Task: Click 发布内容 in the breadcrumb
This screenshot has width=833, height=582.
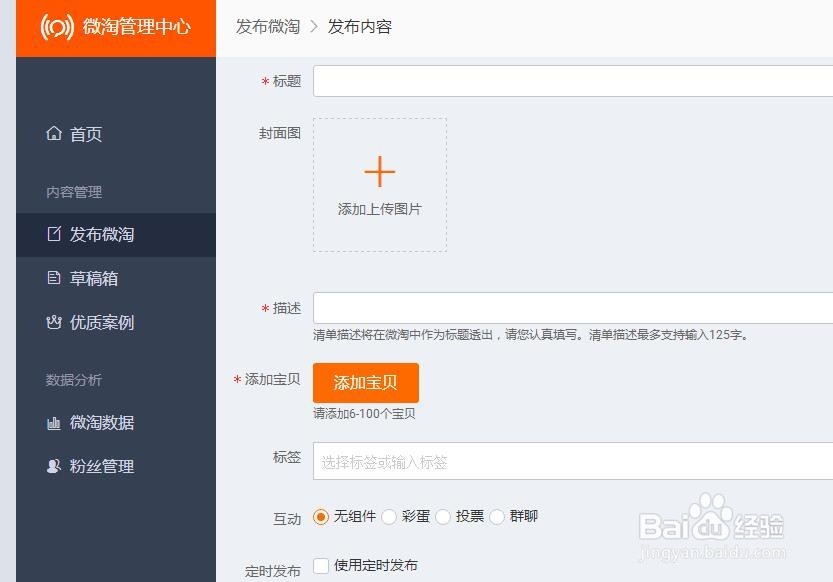Action: pyautogui.click(x=360, y=27)
